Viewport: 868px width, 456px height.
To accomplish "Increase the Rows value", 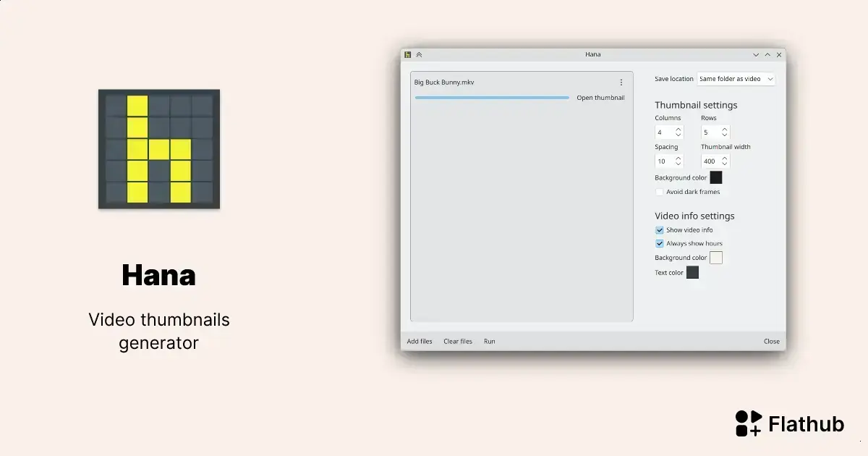I will tap(724, 130).
